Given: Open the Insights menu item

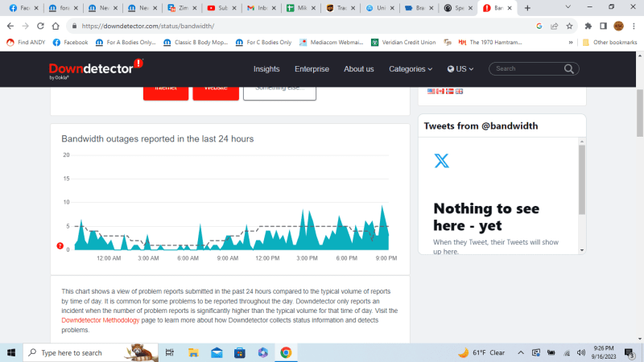Looking at the screenshot, I should pyautogui.click(x=266, y=69).
